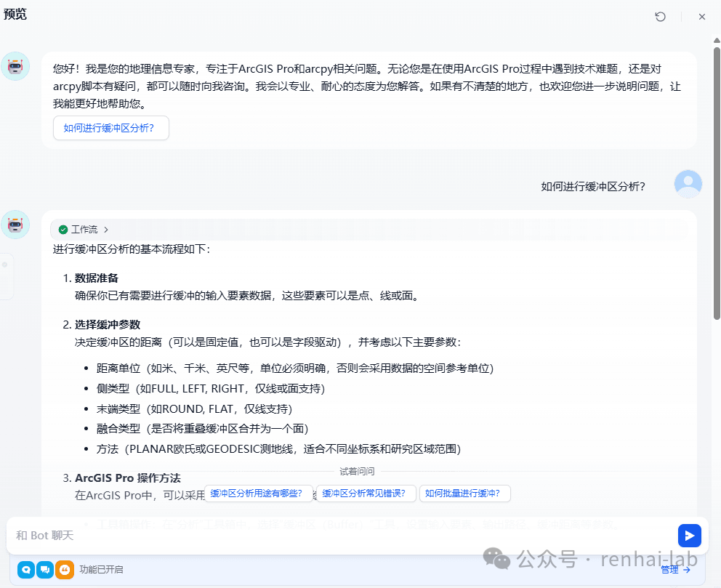The height and width of the screenshot is (588, 721).
Task: Click the bot avatar beside the workflow reply
Action: (16, 225)
